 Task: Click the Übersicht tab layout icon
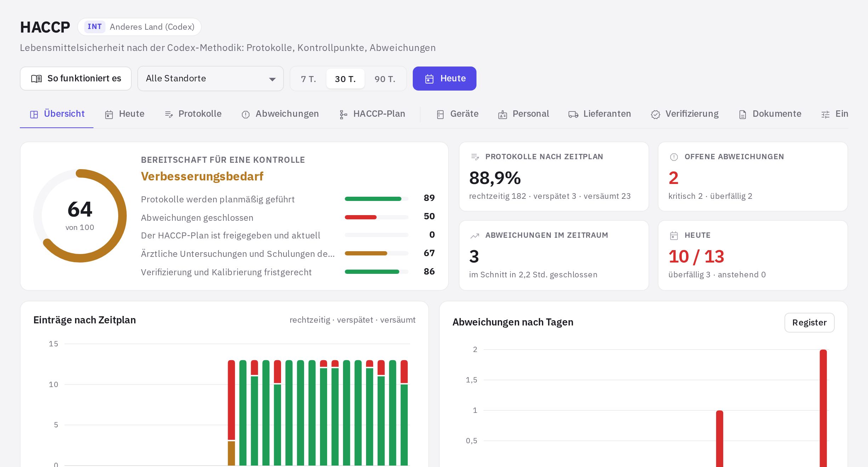click(x=34, y=114)
